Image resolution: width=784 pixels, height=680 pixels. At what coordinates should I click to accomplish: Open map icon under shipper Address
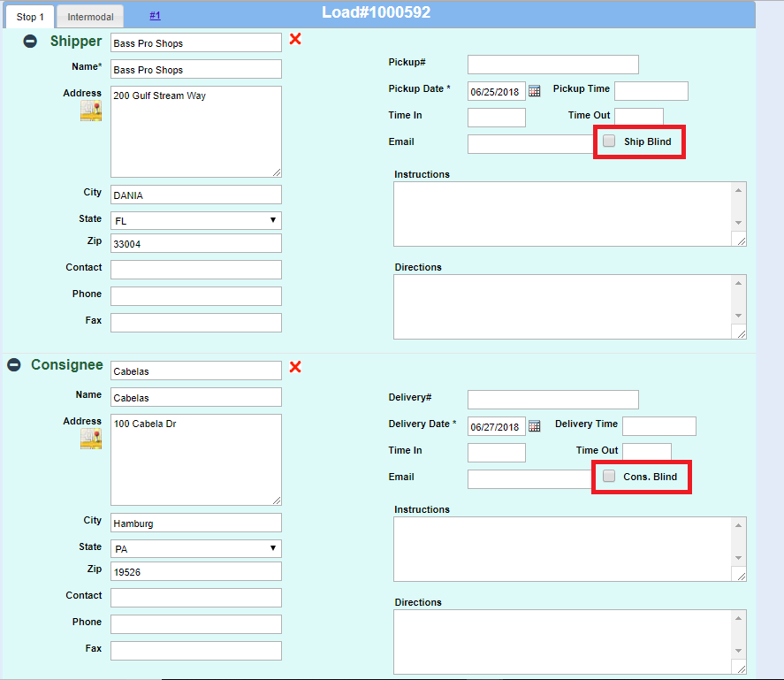tap(91, 111)
